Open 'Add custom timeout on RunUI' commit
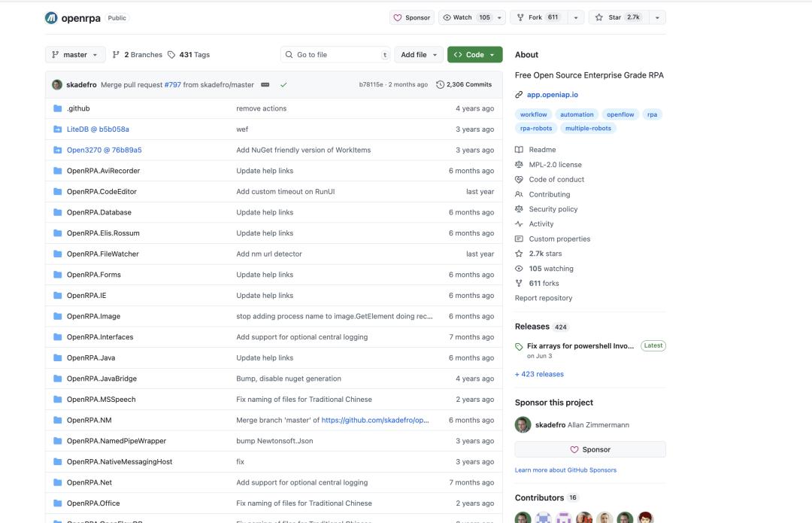 [286, 191]
